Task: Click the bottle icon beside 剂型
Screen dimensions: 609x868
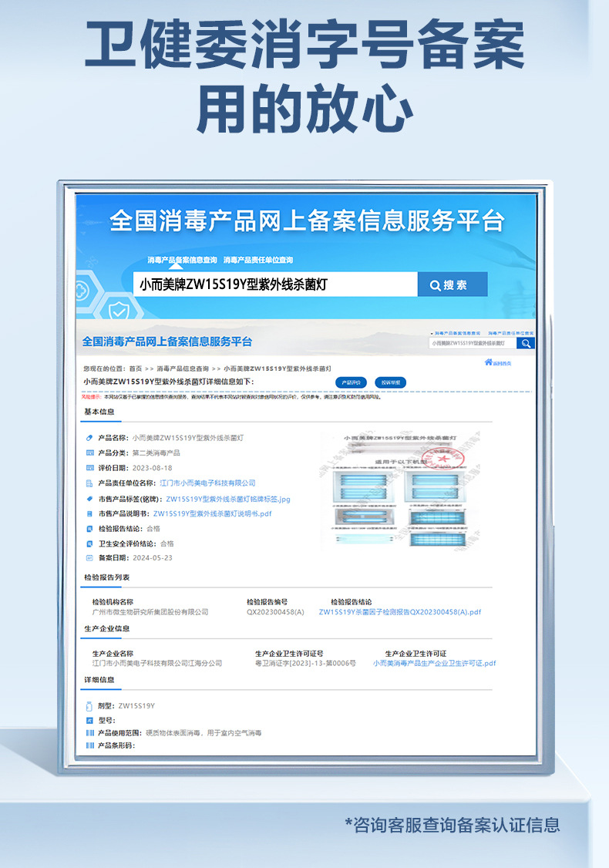Action: coord(89,706)
